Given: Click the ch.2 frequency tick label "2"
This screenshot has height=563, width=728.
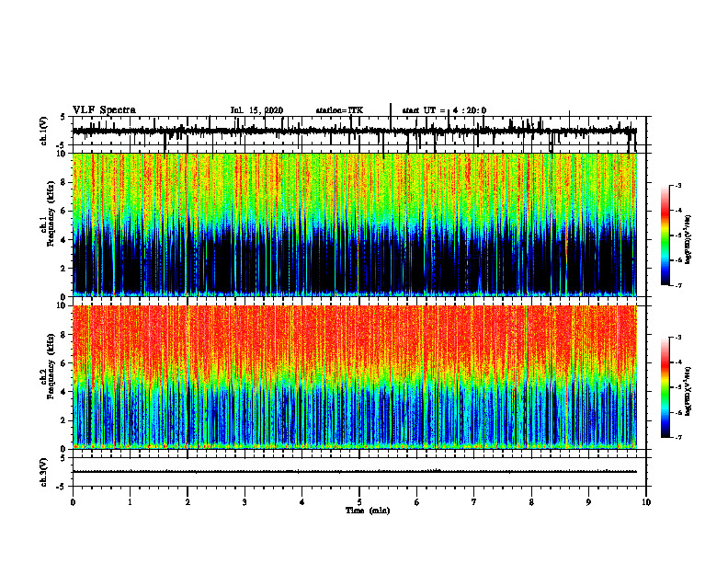Looking at the screenshot, I should (64, 420).
